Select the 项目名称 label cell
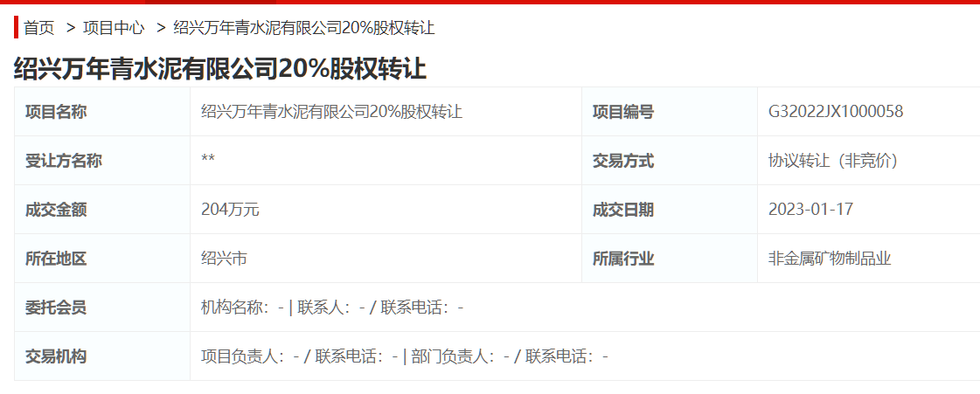Viewport: 980px width, 394px height. tap(56, 112)
